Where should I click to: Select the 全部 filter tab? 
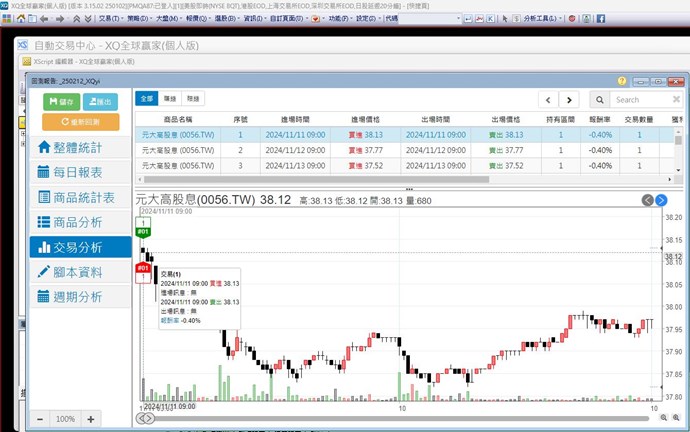tap(147, 99)
